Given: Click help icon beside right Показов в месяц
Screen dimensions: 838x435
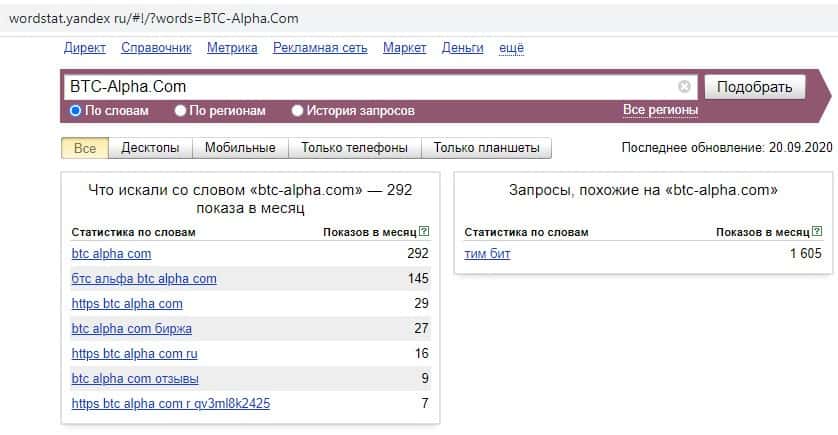Looking at the screenshot, I should pos(816,232).
